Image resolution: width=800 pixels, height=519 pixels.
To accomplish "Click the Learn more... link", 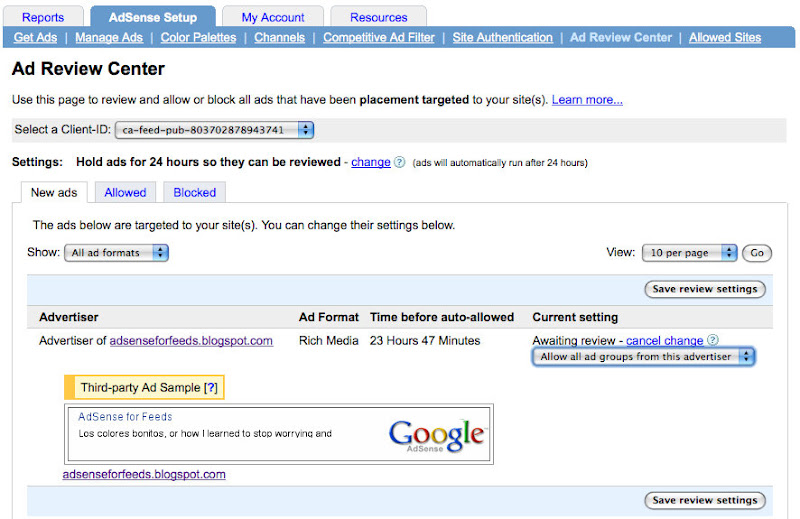I will 587,100.
